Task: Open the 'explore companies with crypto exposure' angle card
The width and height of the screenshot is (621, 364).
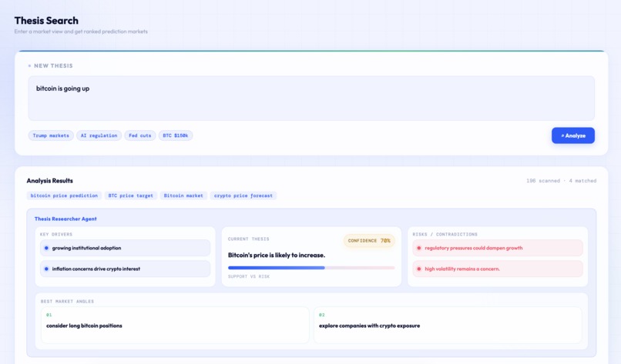Action: point(448,325)
